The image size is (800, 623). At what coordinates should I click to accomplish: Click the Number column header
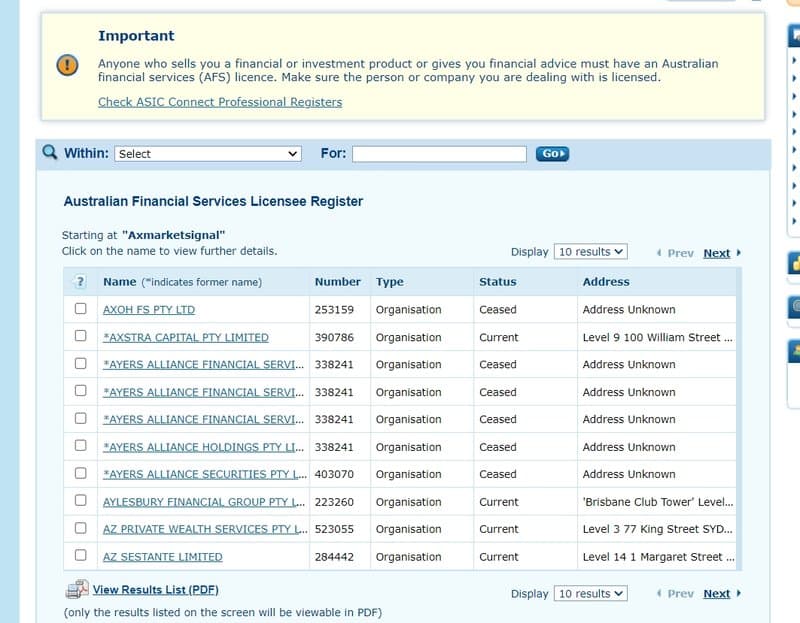pos(337,282)
